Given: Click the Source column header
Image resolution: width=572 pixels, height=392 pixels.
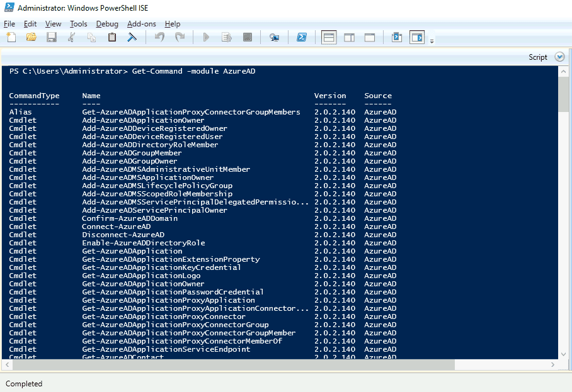Looking at the screenshot, I should click(378, 96).
